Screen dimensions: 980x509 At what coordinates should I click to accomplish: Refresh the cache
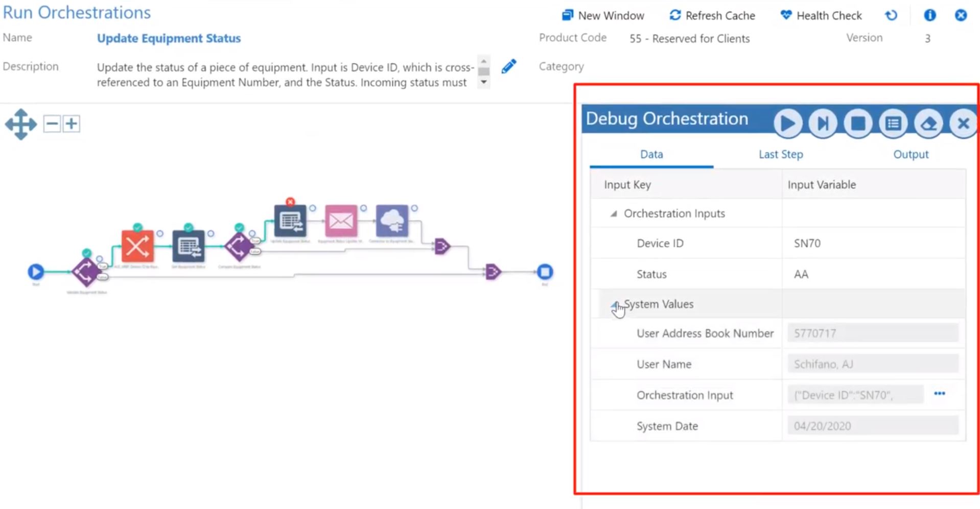712,15
